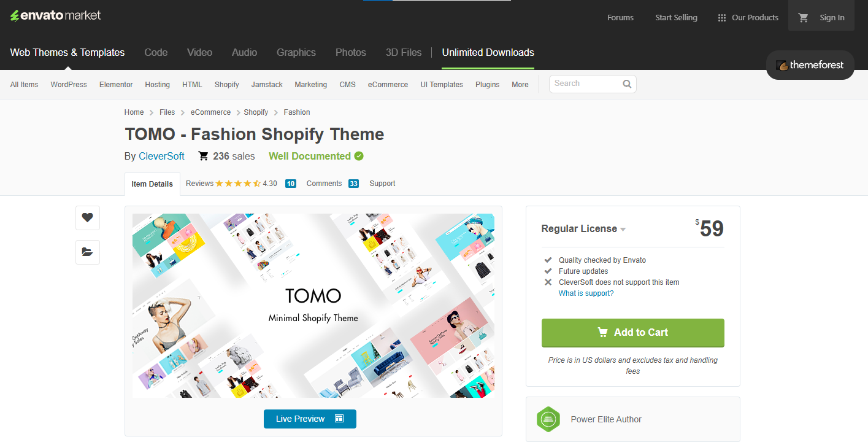Go to Fashion breadcrumb
The width and height of the screenshot is (868, 442).
pyautogui.click(x=297, y=112)
